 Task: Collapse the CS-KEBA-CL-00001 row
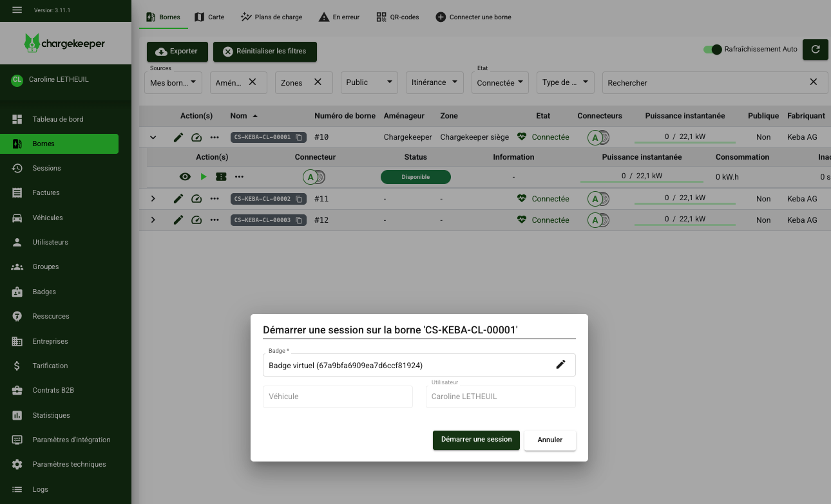coord(153,137)
